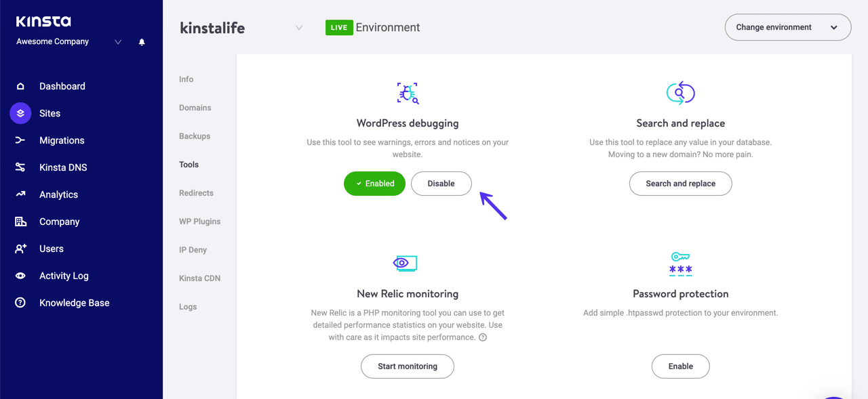The width and height of the screenshot is (868, 399).
Task: Open the kinstalife site selector chevron
Action: (x=299, y=28)
